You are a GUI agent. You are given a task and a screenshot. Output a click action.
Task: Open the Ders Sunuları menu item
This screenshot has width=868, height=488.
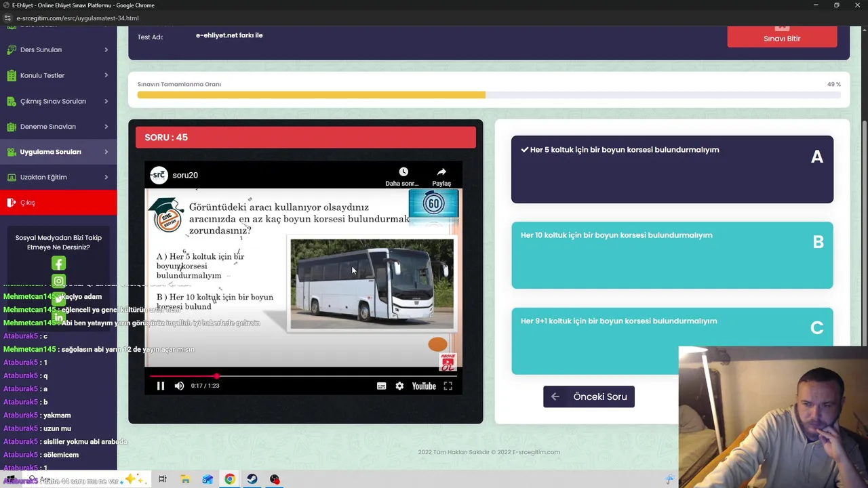(58, 49)
